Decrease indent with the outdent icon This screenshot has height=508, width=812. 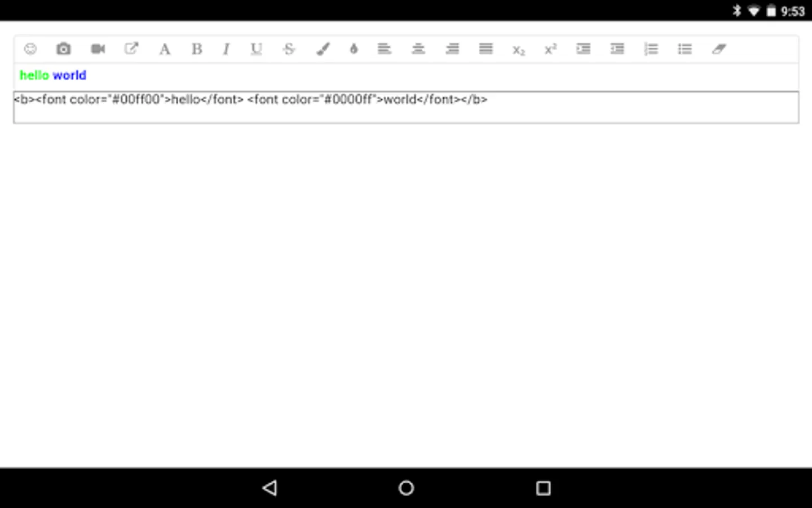click(x=617, y=49)
